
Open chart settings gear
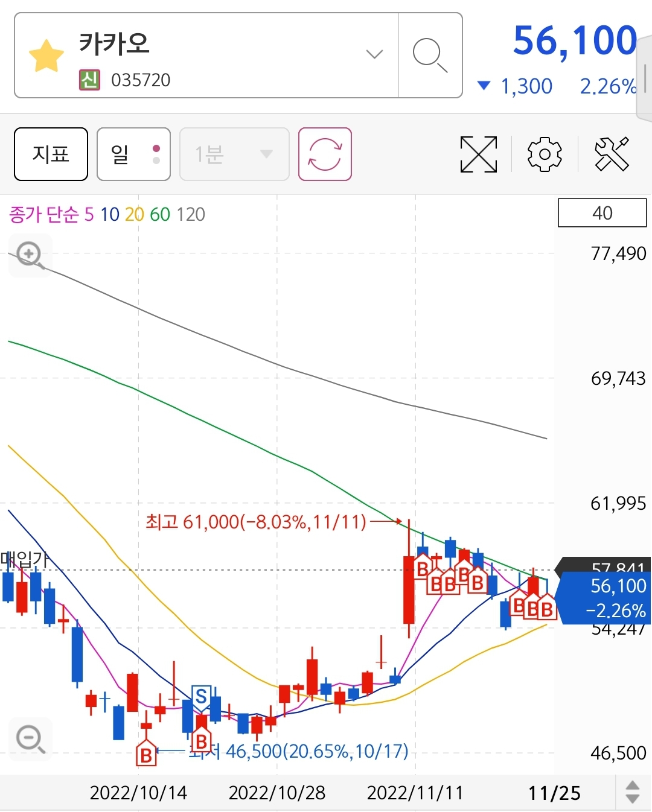[x=545, y=154]
